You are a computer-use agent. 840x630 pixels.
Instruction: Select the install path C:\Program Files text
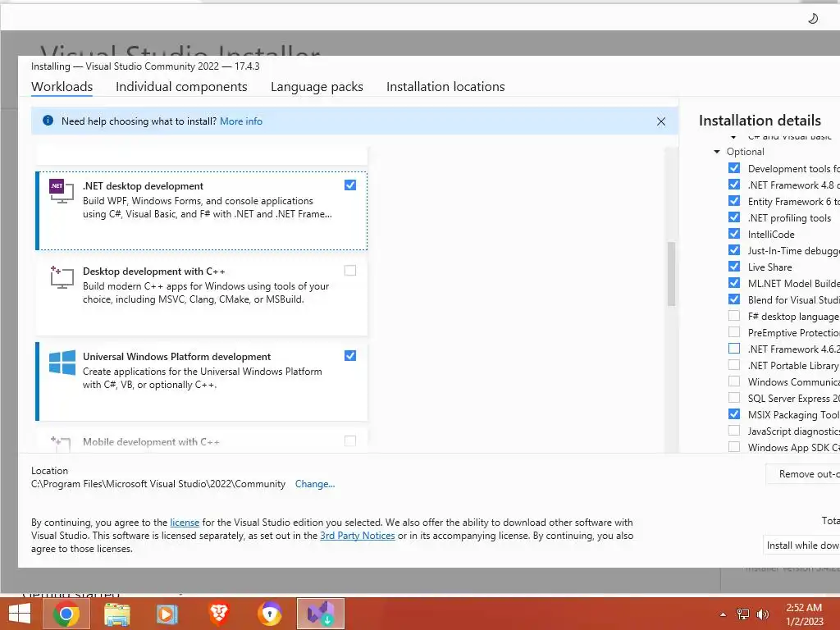158,484
